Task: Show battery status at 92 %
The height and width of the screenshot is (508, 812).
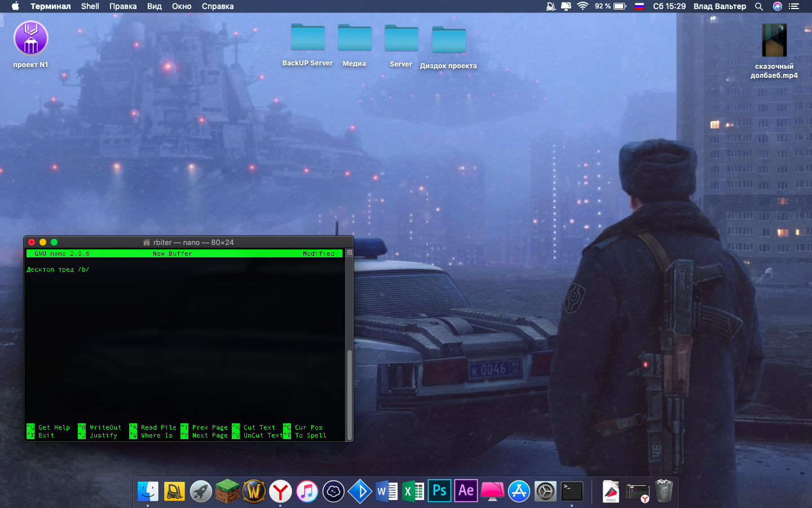Action: pos(611,6)
